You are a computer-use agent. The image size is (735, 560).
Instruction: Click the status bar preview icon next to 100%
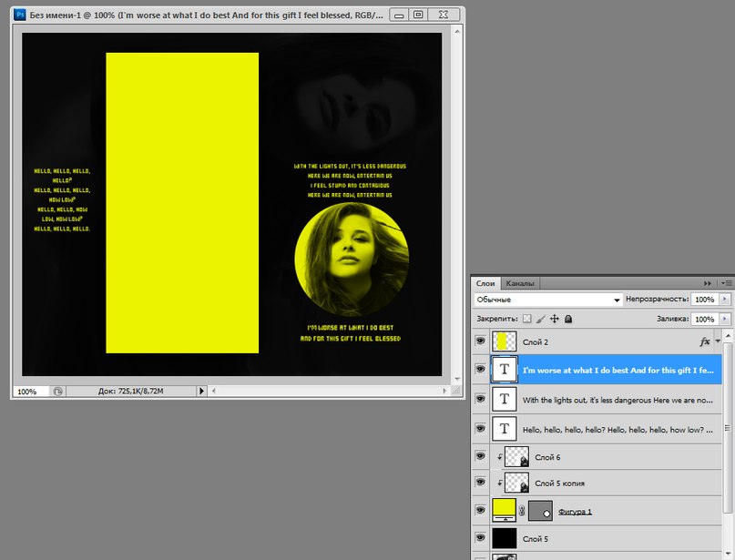pyautogui.click(x=57, y=392)
